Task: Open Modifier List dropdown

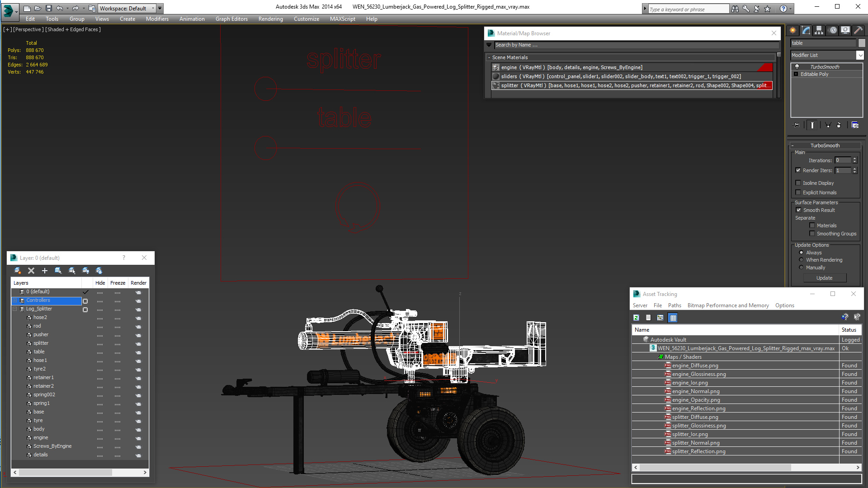Action: (x=859, y=55)
